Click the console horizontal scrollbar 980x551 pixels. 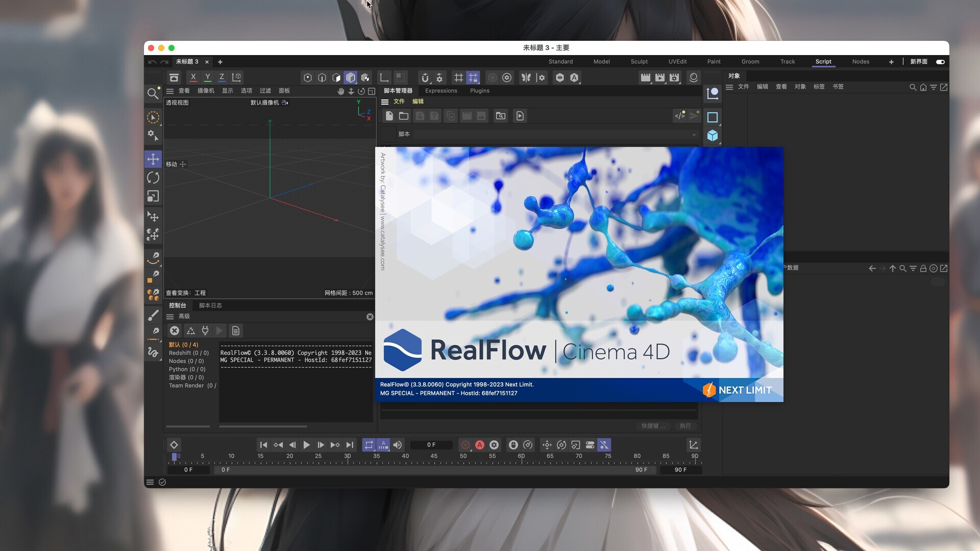click(263, 427)
